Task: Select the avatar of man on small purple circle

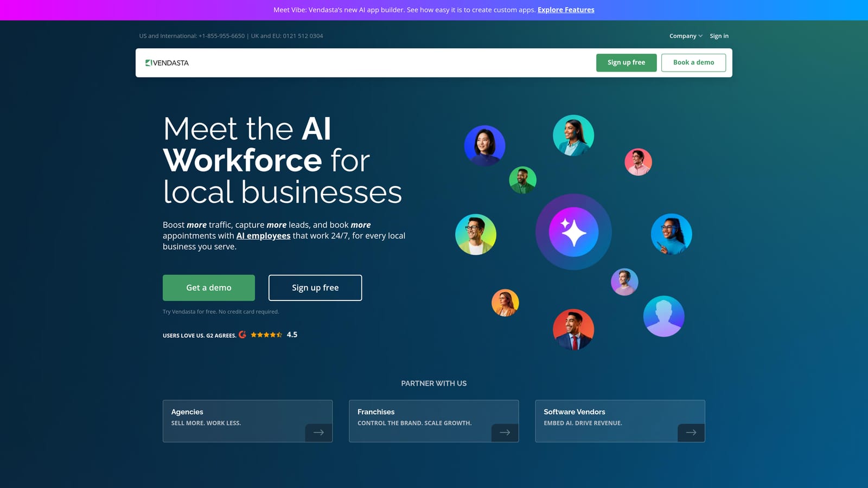Action: click(x=624, y=282)
